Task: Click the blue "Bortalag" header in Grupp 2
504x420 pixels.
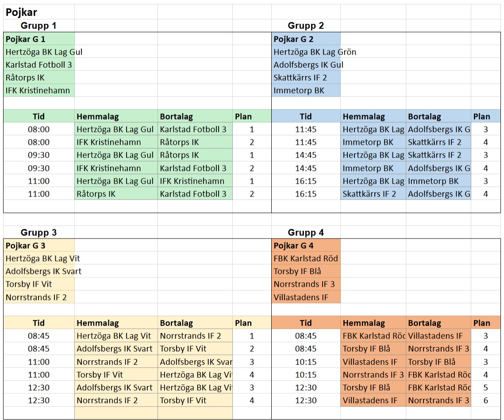Action: [424, 117]
